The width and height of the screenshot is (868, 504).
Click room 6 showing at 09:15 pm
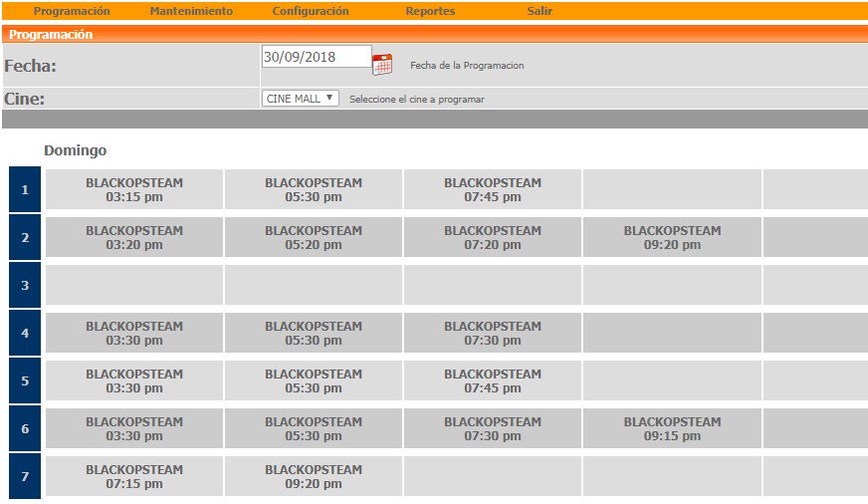coord(672,428)
